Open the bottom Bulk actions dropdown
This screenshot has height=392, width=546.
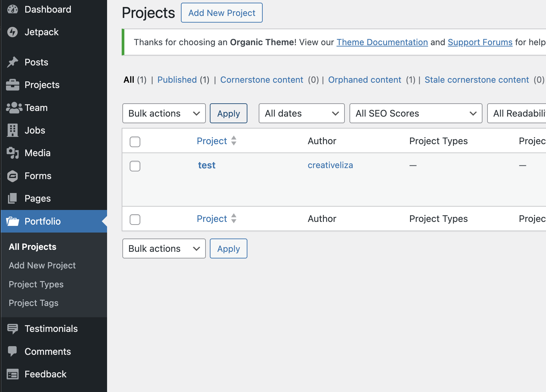164,248
